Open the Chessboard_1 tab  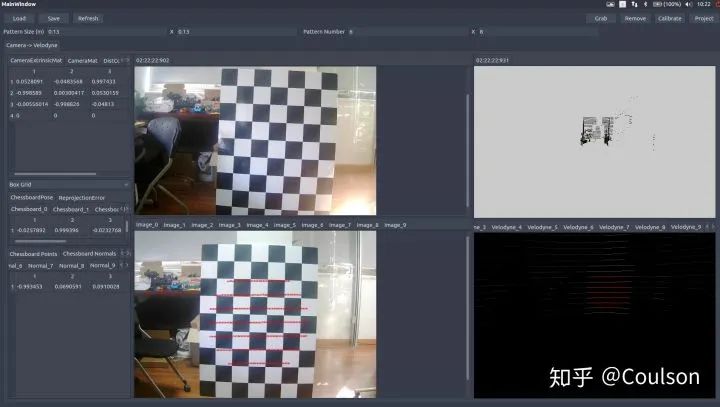(x=71, y=209)
